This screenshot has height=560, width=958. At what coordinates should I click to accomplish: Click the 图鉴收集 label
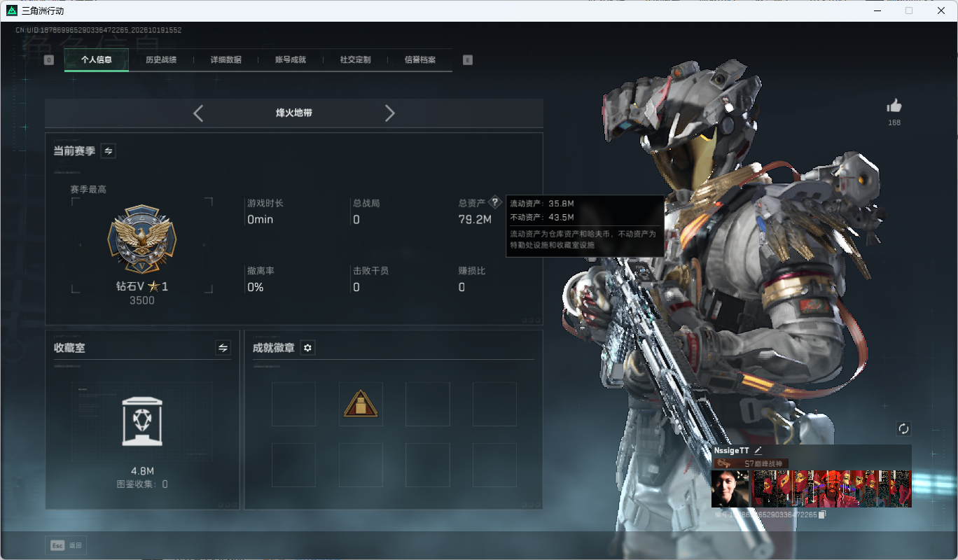point(137,484)
